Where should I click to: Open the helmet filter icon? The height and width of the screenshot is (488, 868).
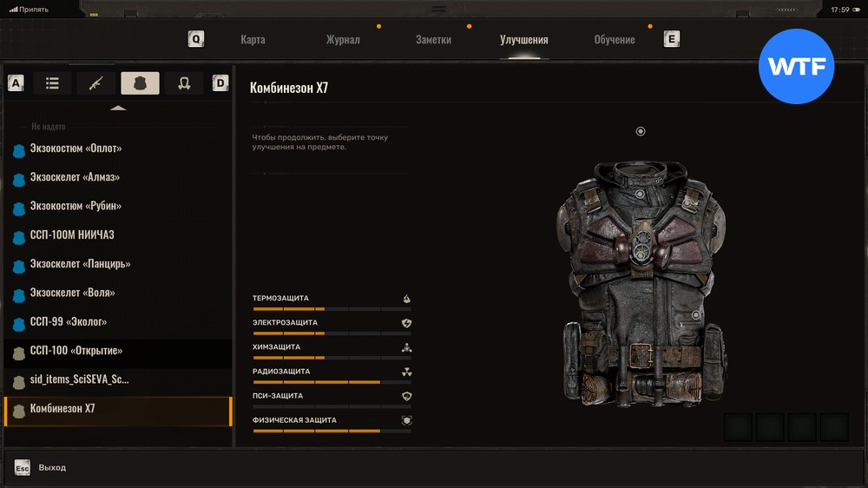[184, 83]
